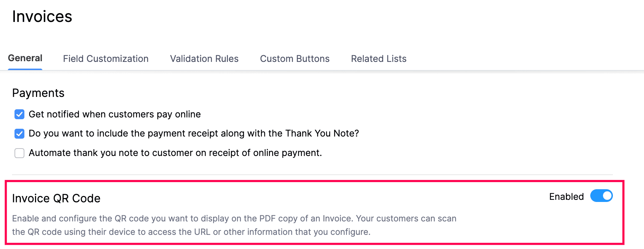Click the 'Invoices' page title
Viewport: 644px width, 249px height.
pyautogui.click(x=42, y=17)
